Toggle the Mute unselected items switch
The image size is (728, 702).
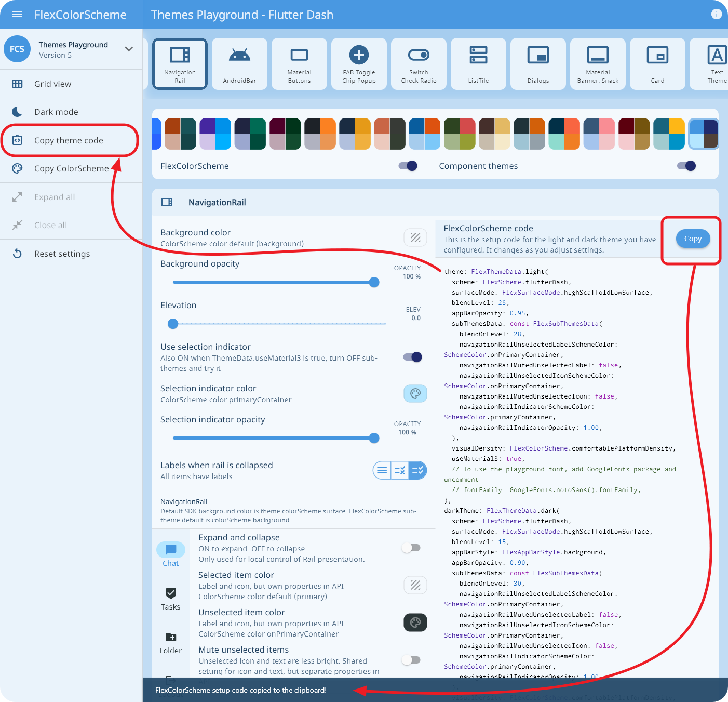tap(411, 660)
